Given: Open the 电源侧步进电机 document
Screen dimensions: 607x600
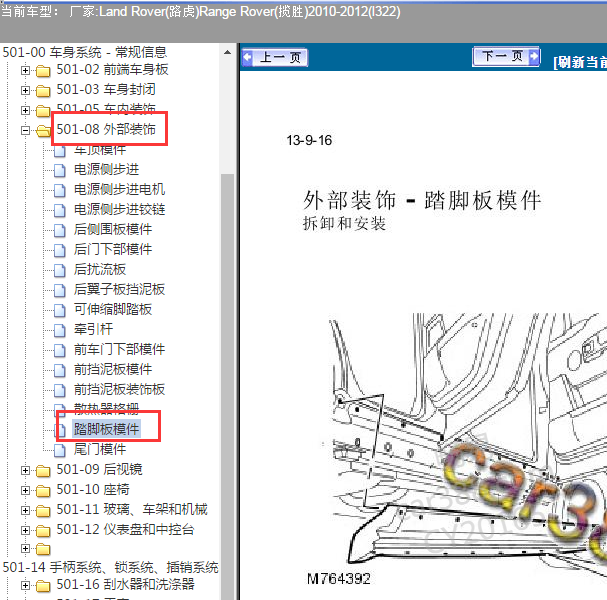Looking at the screenshot, I should 119,189.
